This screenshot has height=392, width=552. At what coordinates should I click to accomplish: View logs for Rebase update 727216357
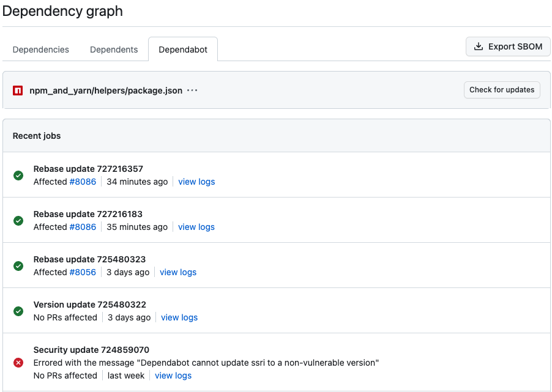coord(196,182)
